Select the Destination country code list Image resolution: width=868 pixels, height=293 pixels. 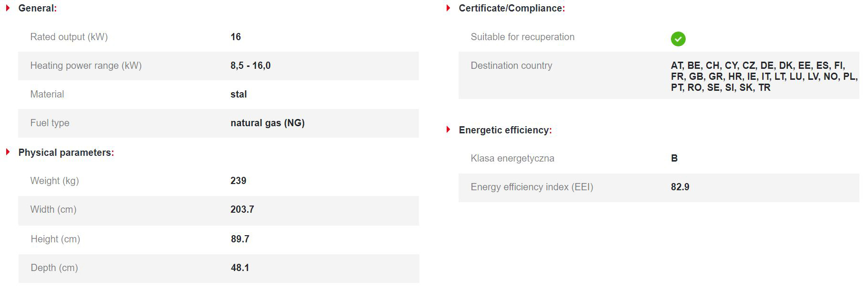(763, 76)
